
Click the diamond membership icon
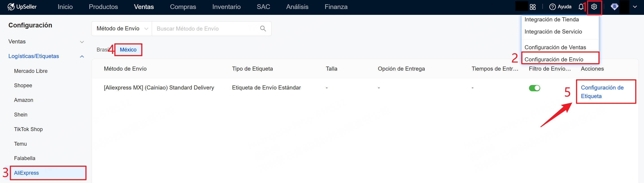click(x=614, y=7)
